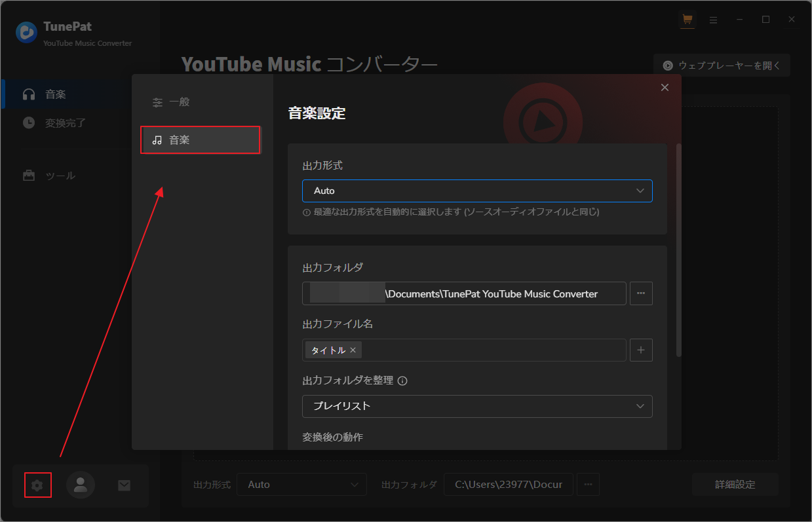Click the TunePat logo icon
Viewport: 812px width, 522px height.
pyautogui.click(x=27, y=32)
